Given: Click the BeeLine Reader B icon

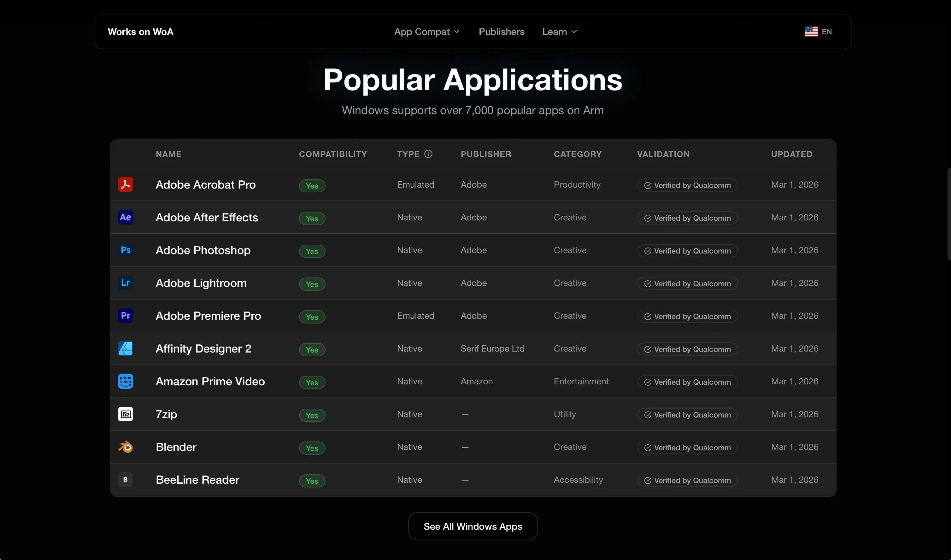Looking at the screenshot, I should pyautogui.click(x=125, y=480).
